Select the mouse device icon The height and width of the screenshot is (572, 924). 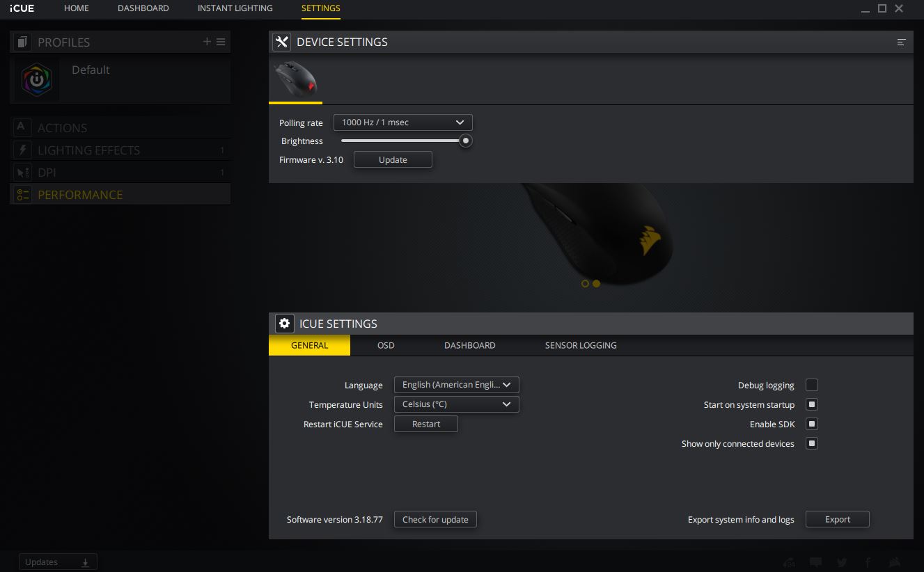click(x=295, y=79)
